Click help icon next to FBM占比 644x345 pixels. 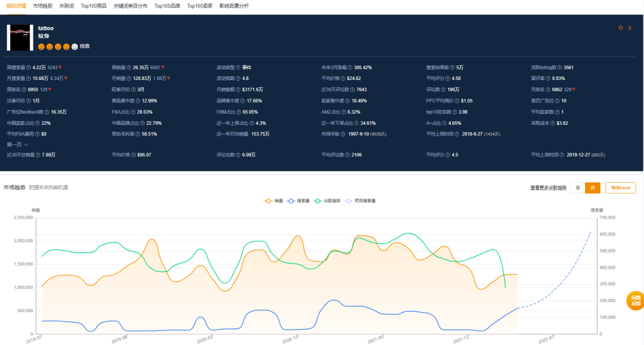239,112
